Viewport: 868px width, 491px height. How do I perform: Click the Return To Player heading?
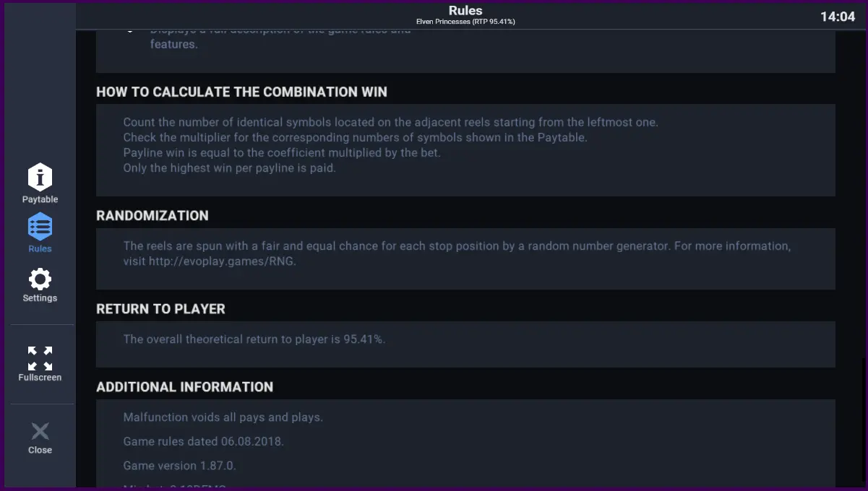coord(160,308)
